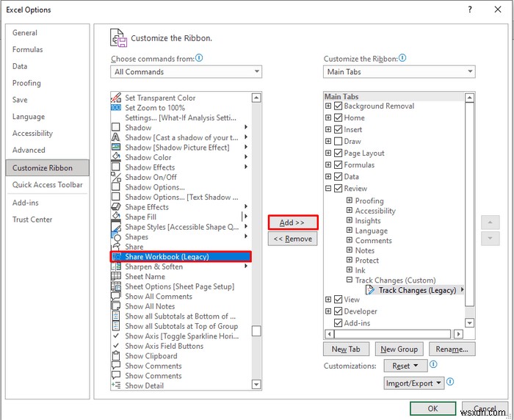Click Main Tabs list scroll-up arrow

pyautogui.click(x=469, y=98)
